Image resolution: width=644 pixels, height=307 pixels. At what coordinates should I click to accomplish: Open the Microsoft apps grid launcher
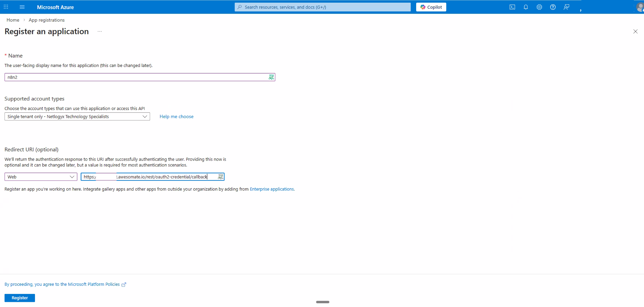click(x=6, y=7)
